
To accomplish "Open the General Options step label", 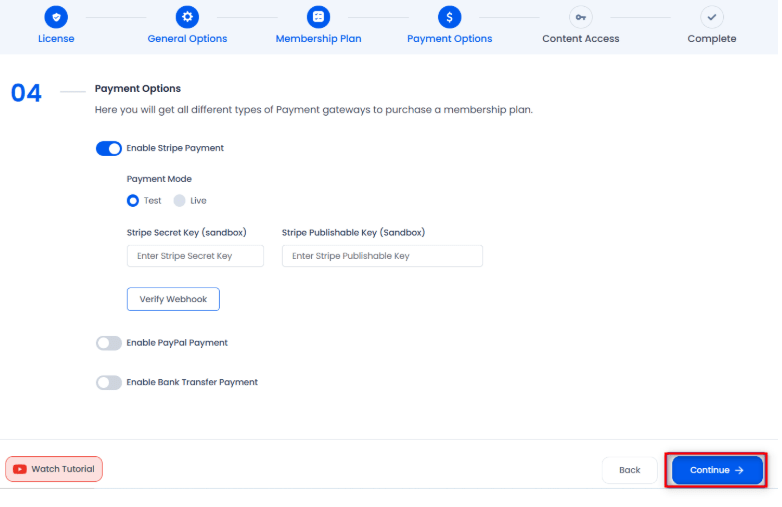I will pyautogui.click(x=187, y=38).
